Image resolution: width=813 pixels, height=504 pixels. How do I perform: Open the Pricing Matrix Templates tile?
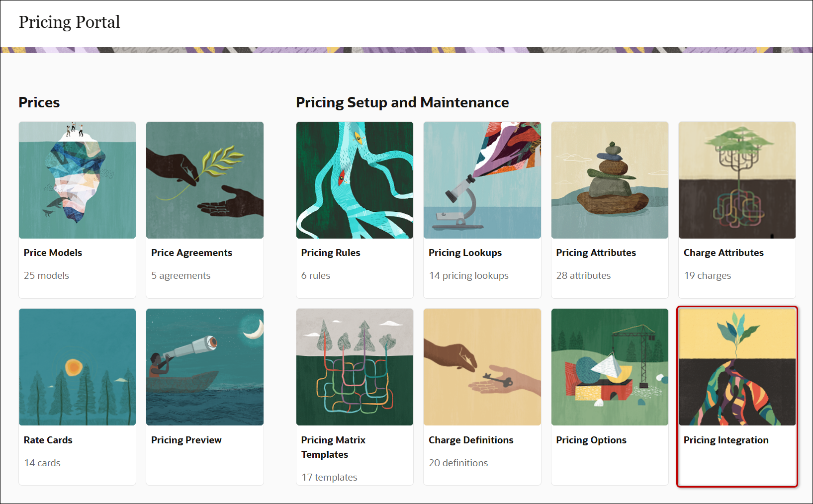pos(354,367)
